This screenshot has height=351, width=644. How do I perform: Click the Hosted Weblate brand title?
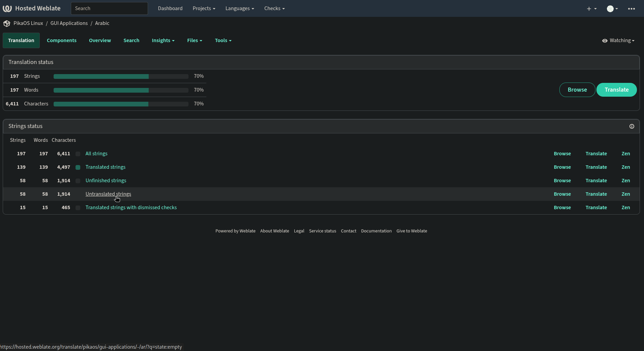(38, 8)
